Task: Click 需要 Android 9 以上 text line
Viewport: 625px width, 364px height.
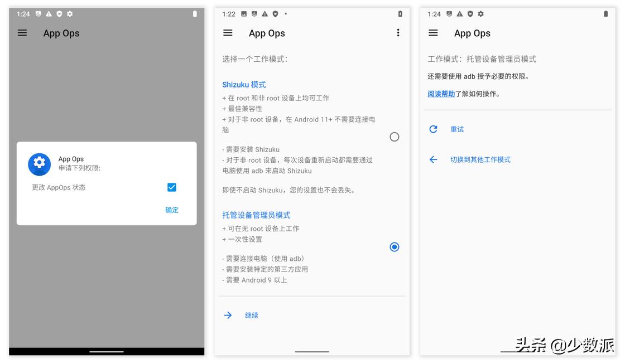Action: [x=254, y=280]
